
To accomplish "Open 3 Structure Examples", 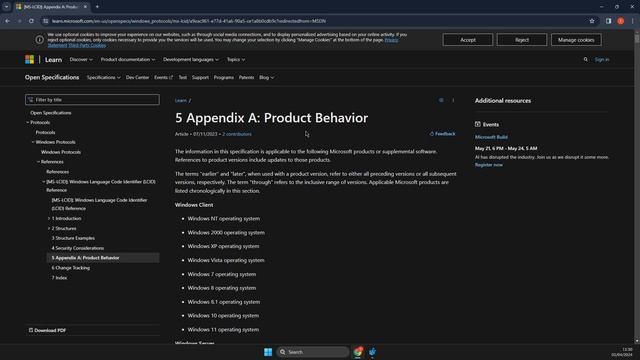I will pyautogui.click(x=73, y=238).
